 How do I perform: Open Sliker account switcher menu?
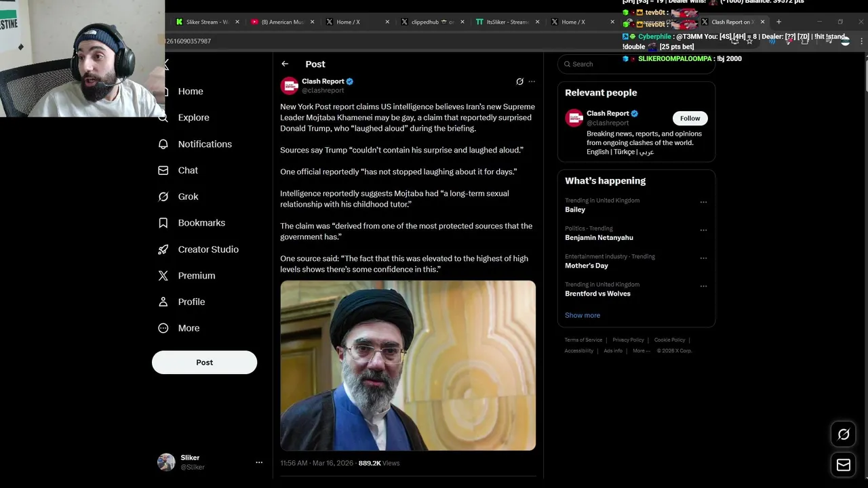pyautogui.click(x=258, y=462)
